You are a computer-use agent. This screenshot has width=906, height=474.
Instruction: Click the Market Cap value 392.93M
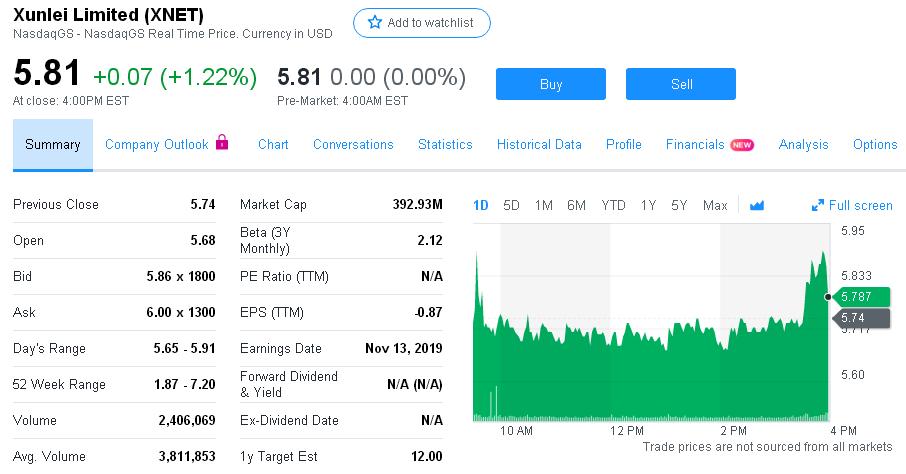tap(417, 204)
